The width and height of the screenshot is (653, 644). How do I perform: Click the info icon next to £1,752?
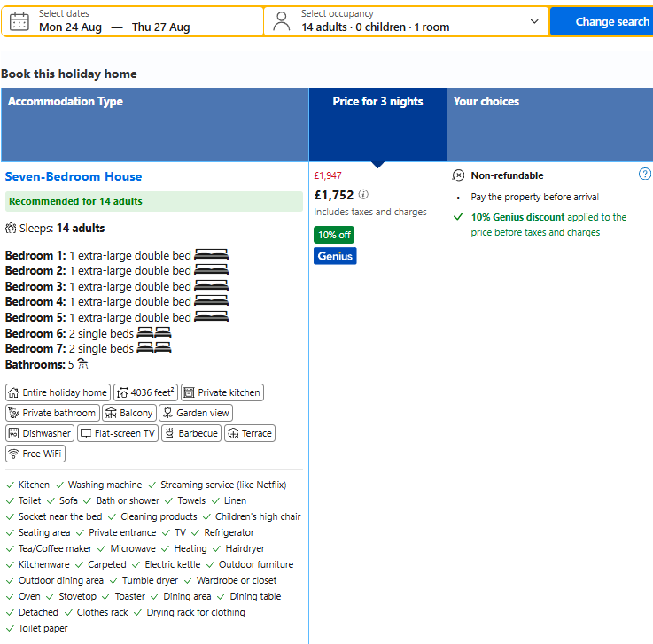[x=363, y=194]
